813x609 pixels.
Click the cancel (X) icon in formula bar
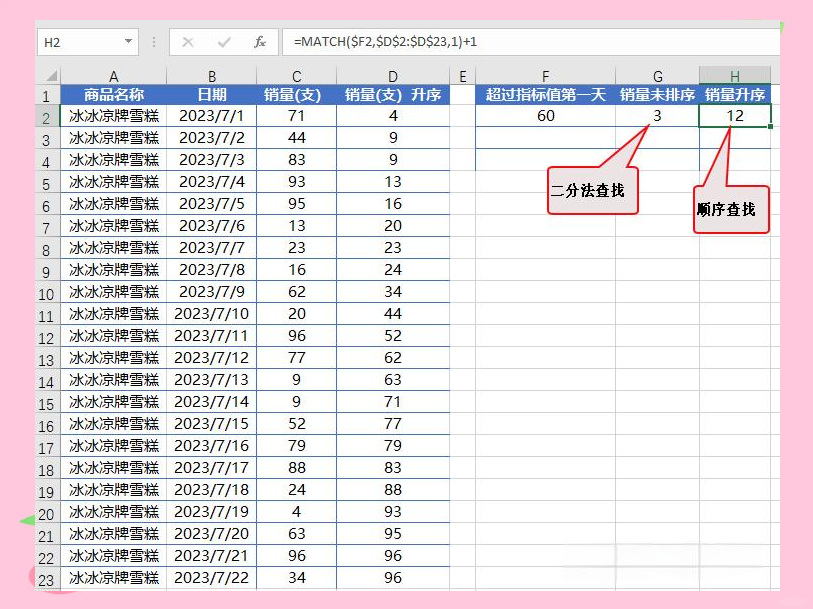pos(188,42)
